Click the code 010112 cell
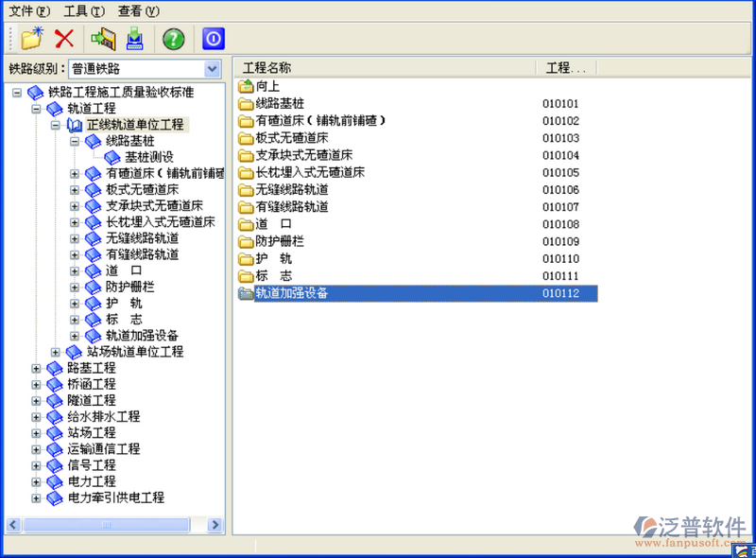This screenshot has height=558, width=756. click(x=560, y=293)
